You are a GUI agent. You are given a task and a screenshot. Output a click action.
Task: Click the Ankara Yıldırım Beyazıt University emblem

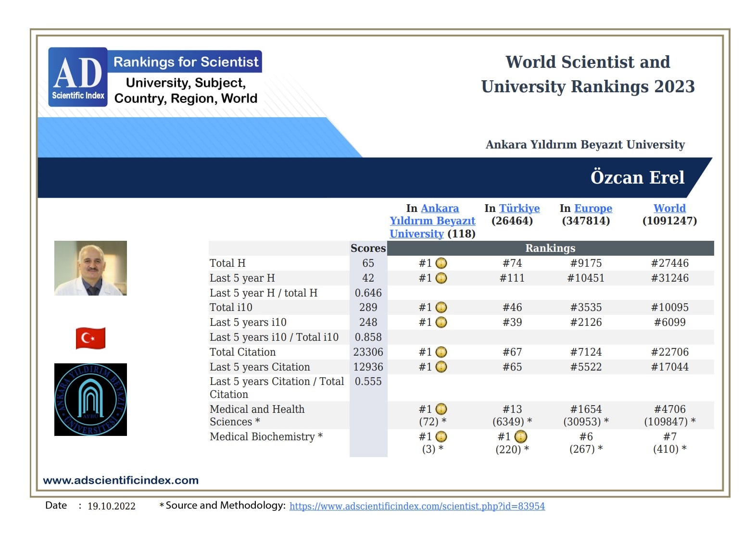click(x=90, y=399)
